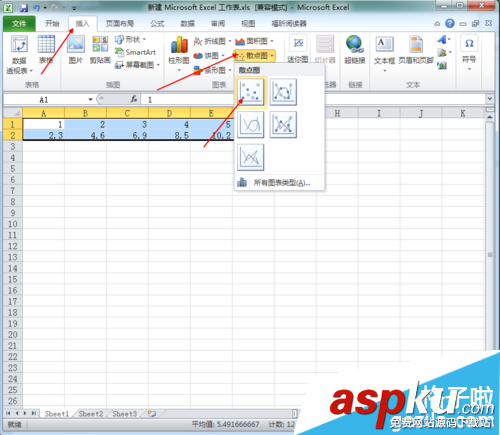500x435 pixels.
Task: Choose scatter with smooth lines and markers
Action: coord(283,92)
